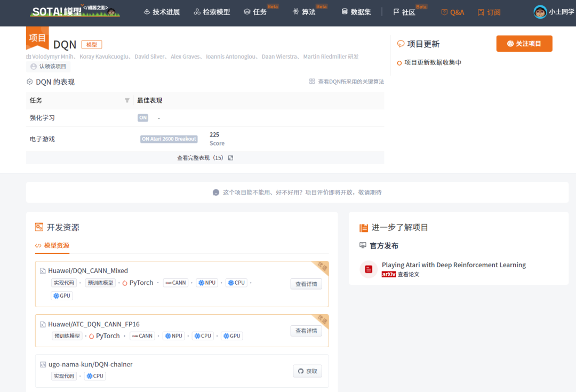Screen dimensions: 576x392
Task: Click PyTorch icon in DQN_CANN_Mixed card
Action: tap(125, 283)
